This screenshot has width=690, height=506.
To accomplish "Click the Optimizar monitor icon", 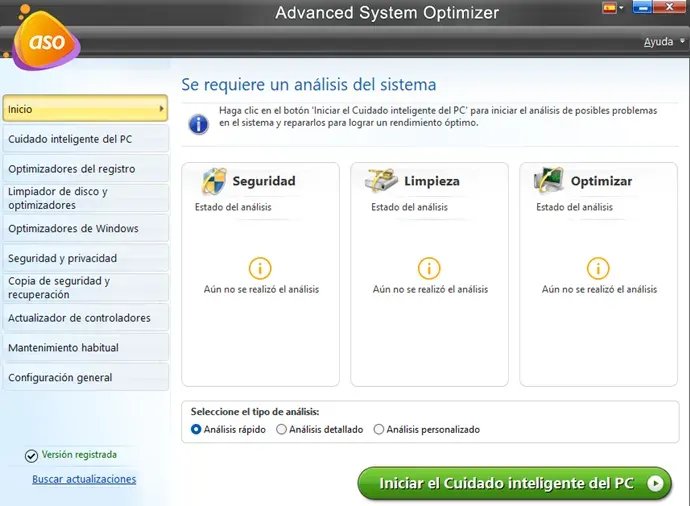I will [x=549, y=181].
